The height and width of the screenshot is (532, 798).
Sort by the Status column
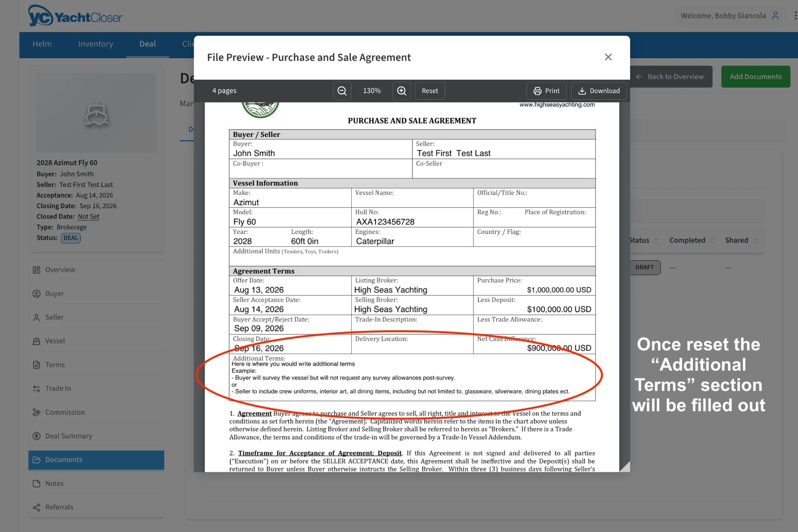point(644,240)
